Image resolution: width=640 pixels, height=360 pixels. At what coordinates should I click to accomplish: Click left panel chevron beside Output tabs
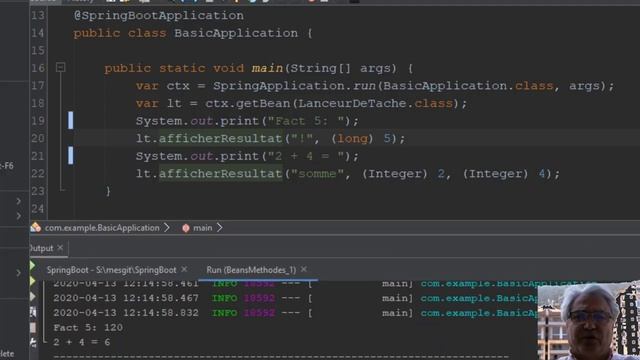tap(18, 273)
